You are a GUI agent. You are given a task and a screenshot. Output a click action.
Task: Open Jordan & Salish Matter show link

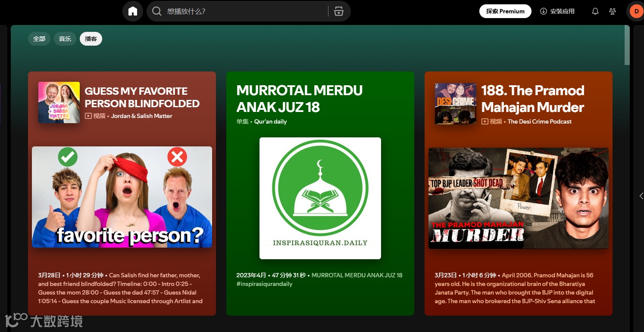pos(142,116)
